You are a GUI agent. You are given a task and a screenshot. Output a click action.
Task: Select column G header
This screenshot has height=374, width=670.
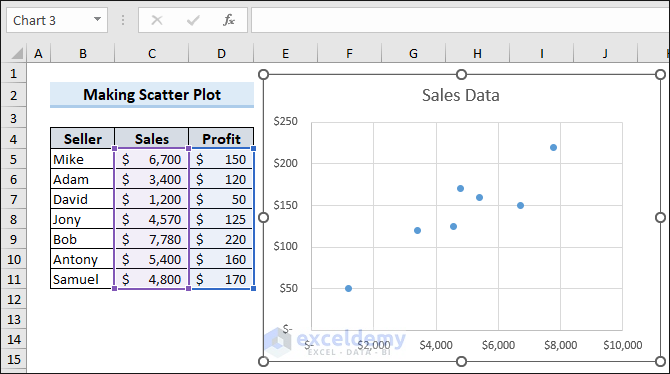coord(414,53)
